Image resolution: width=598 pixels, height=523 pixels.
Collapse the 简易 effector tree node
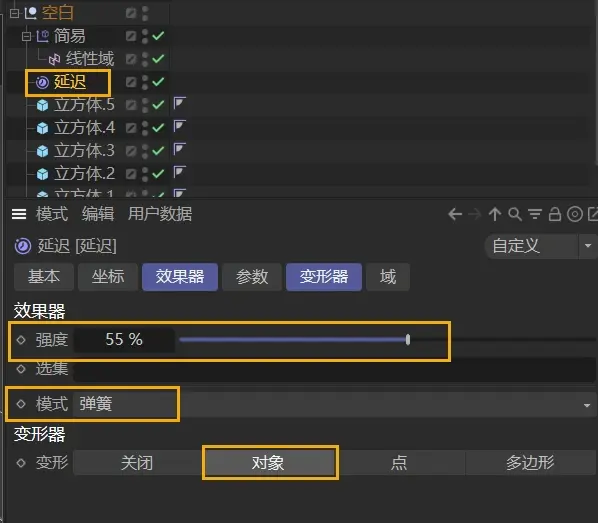click(26, 36)
